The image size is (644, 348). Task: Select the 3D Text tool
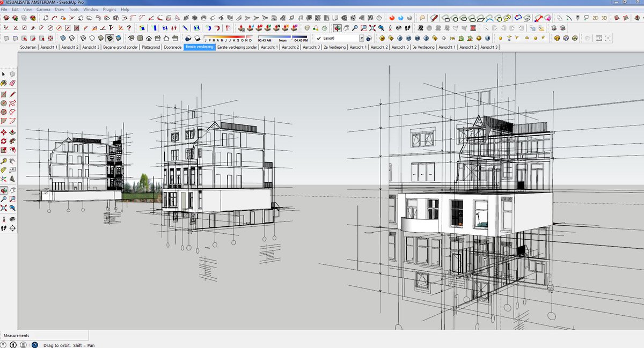point(12,180)
